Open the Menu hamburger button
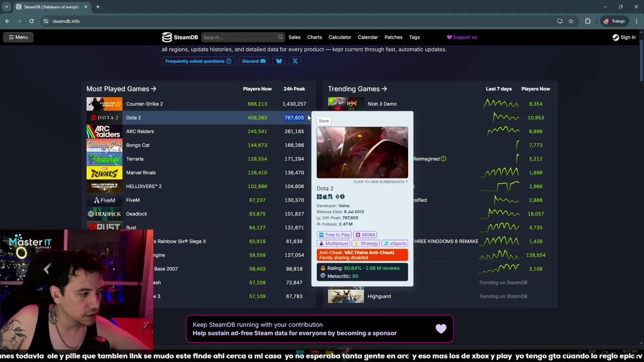 pos(18,37)
